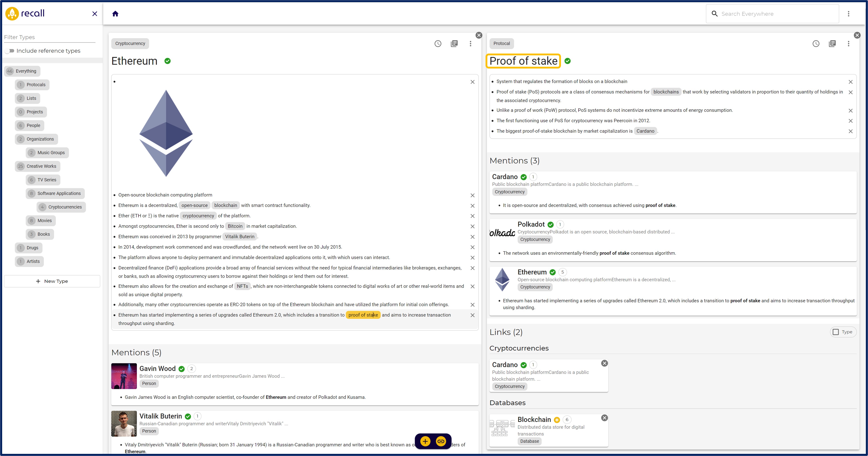Open the NFTs inline link
The image size is (868, 456).
pos(242,286)
